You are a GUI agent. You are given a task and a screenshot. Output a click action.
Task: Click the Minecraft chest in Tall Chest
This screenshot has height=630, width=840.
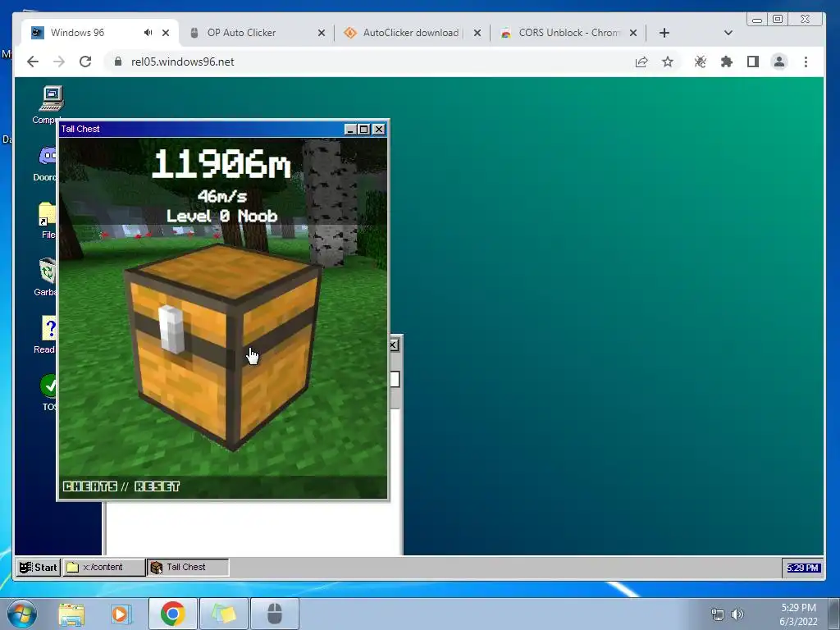[x=223, y=347]
